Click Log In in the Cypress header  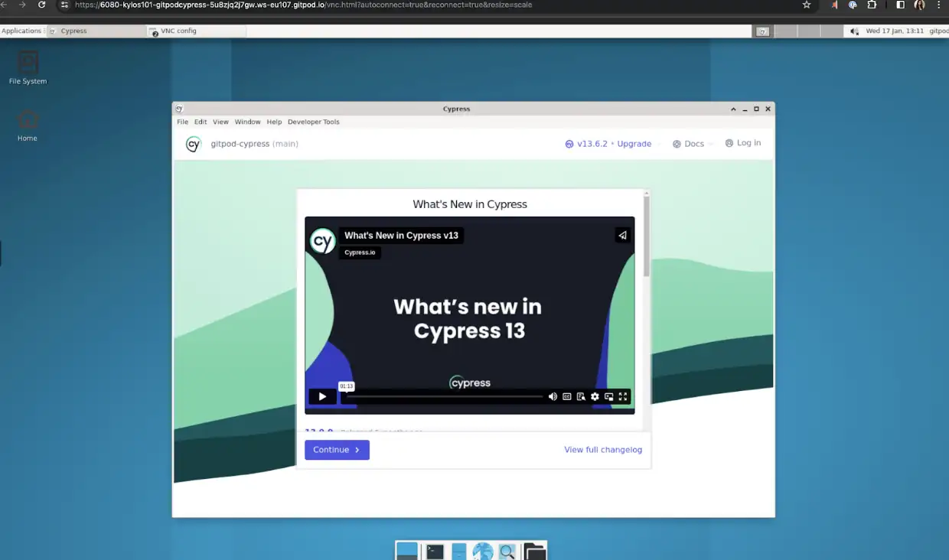[x=743, y=143]
